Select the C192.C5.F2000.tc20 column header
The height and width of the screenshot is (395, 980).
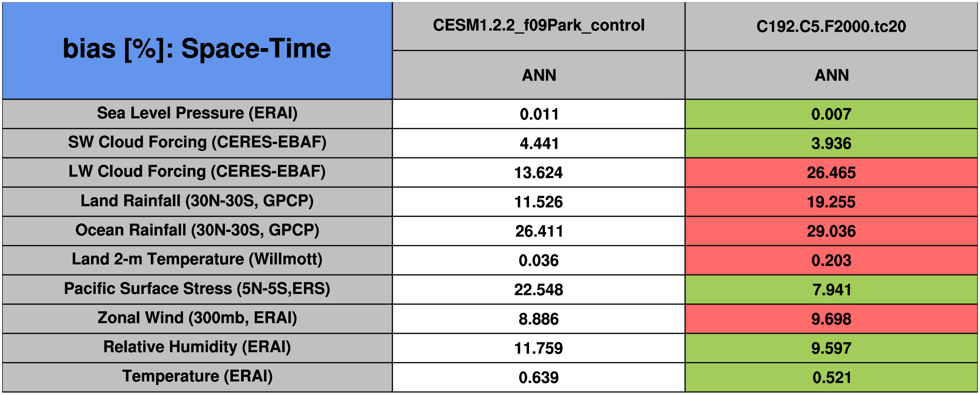[831, 26]
